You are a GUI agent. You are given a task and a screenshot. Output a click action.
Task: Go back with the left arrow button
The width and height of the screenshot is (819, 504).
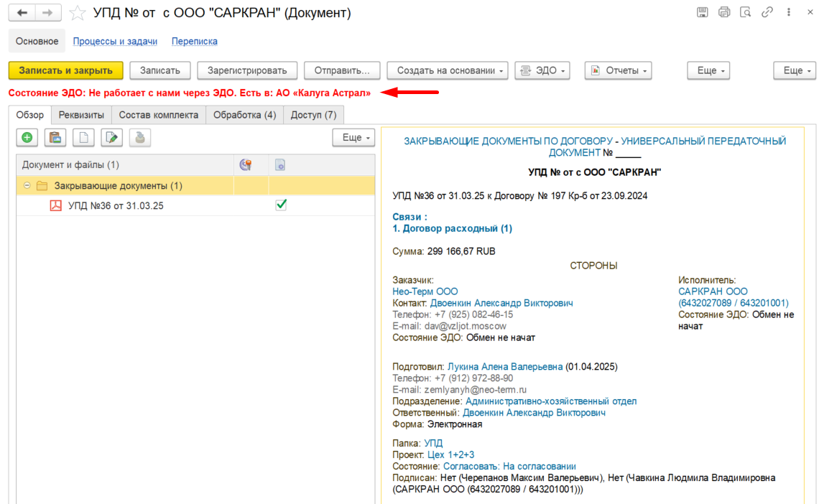tap(22, 12)
